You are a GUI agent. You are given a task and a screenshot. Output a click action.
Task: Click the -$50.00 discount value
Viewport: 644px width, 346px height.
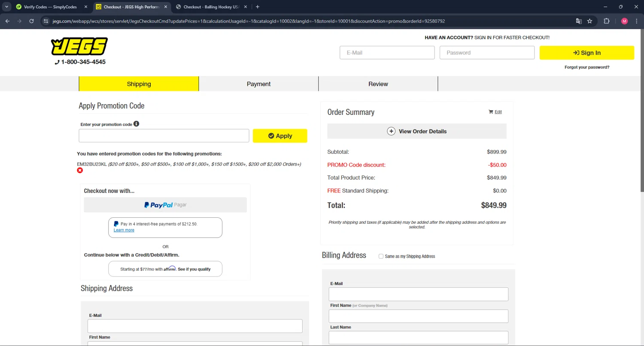pyautogui.click(x=497, y=165)
